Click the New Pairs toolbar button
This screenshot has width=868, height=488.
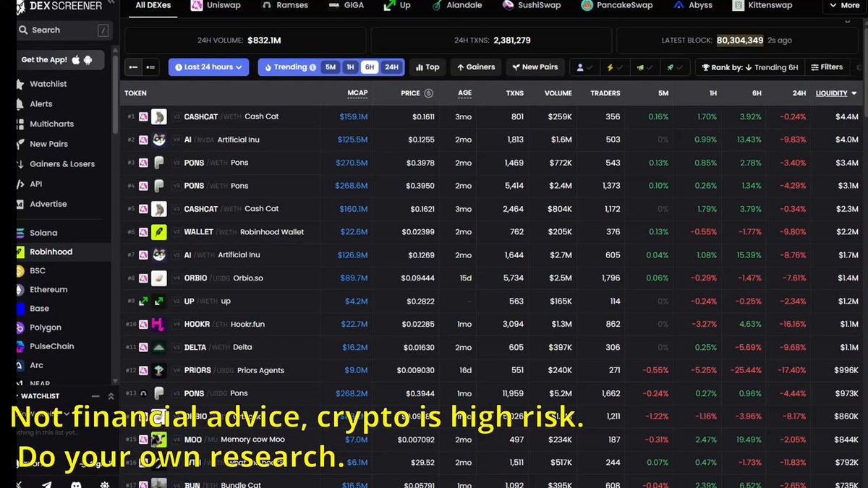[x=535, y=67]
